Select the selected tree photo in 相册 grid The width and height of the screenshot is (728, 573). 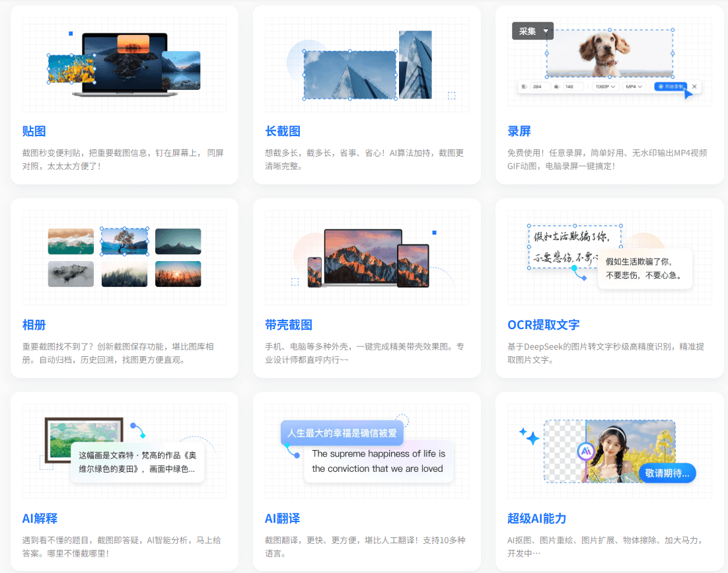125,241
